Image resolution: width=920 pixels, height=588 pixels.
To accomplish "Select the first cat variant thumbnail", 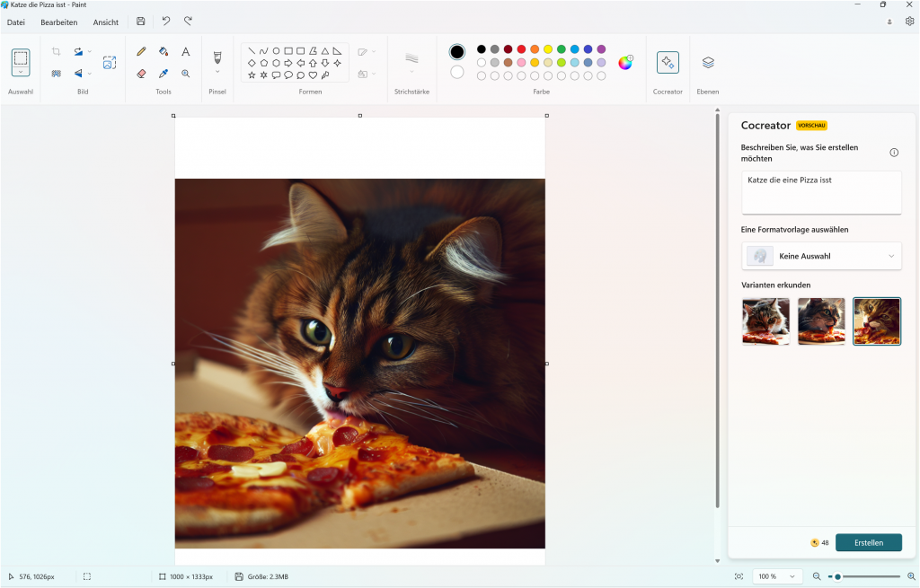I will 765,321.
